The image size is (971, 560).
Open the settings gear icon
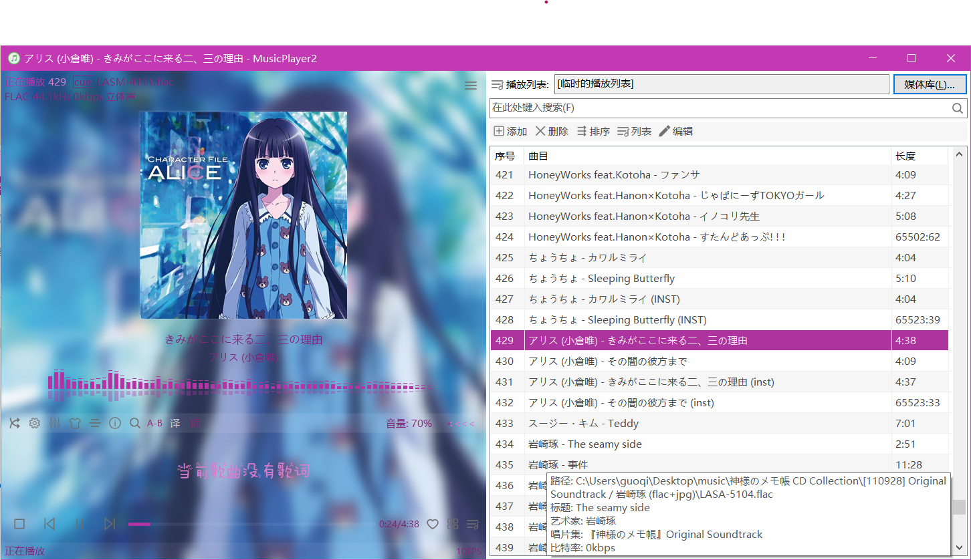click(35, 423)
